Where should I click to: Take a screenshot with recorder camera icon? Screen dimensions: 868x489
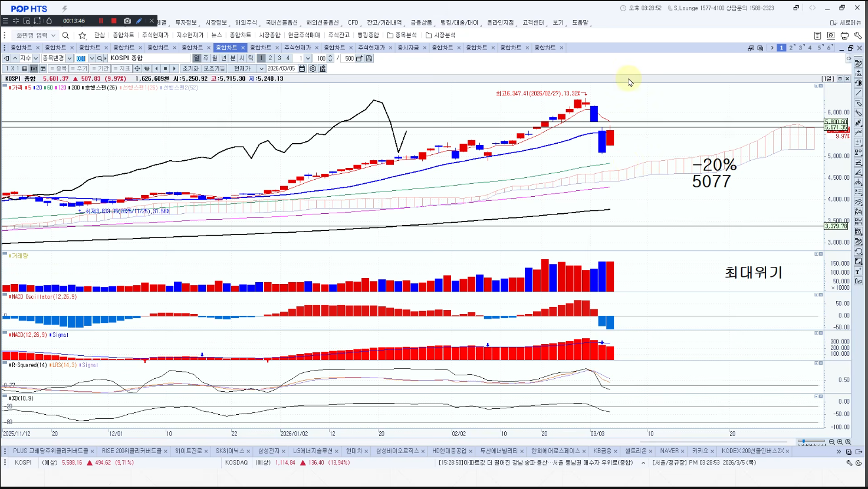click(x=127, y=21)
